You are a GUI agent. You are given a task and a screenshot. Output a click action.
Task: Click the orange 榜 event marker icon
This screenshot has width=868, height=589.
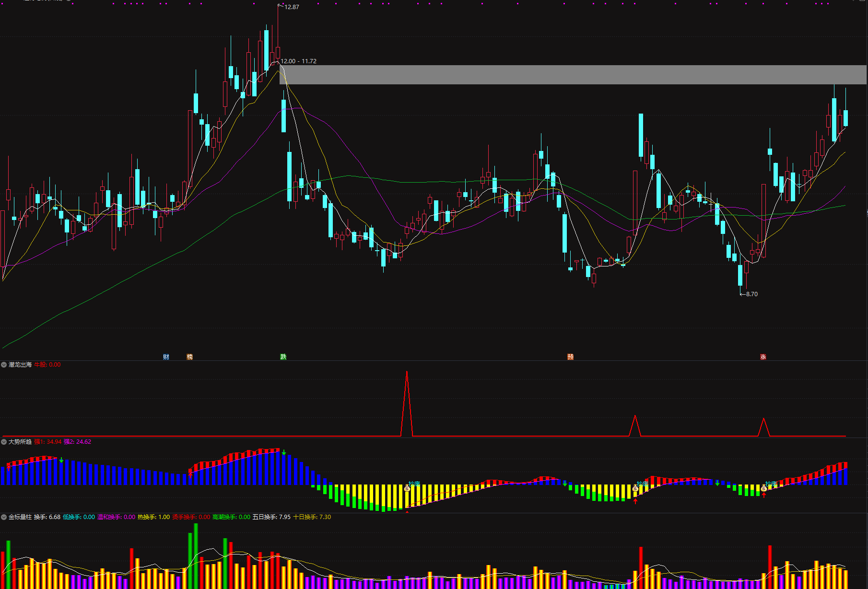point(189,357)
